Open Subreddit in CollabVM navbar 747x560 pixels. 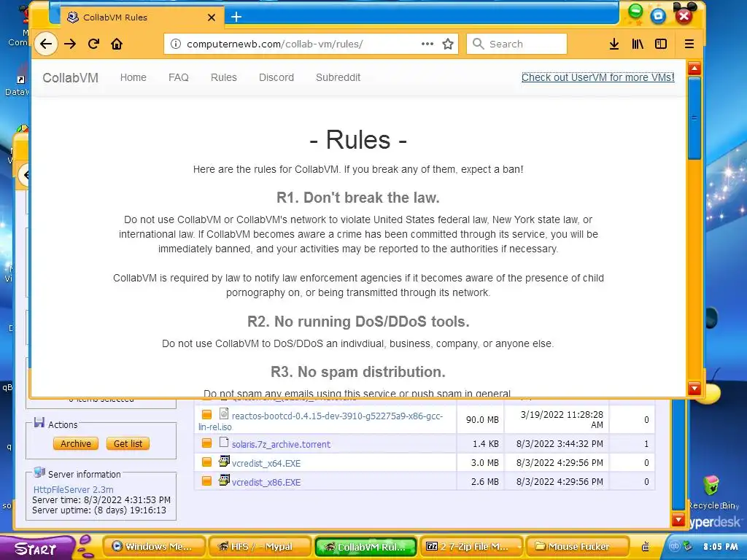point(338,77)
